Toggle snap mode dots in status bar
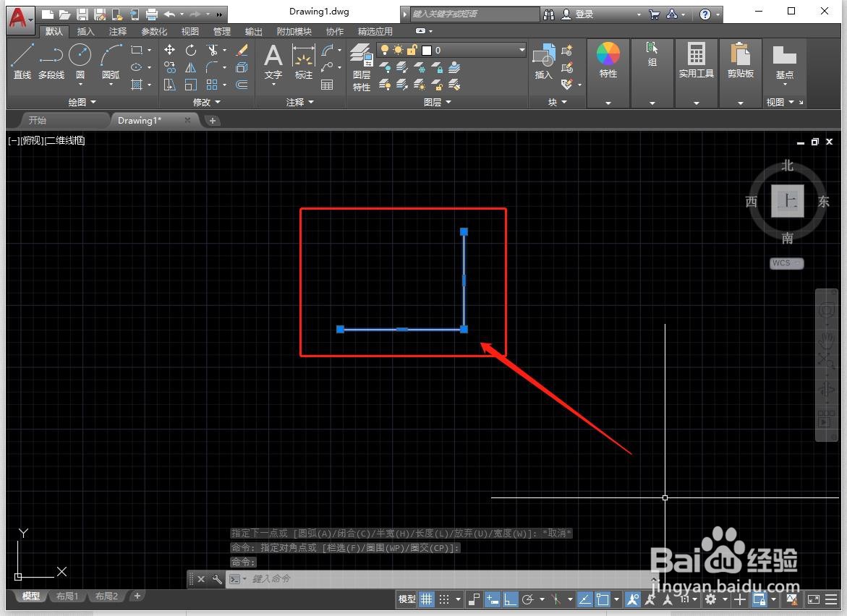 pos(444,599)
